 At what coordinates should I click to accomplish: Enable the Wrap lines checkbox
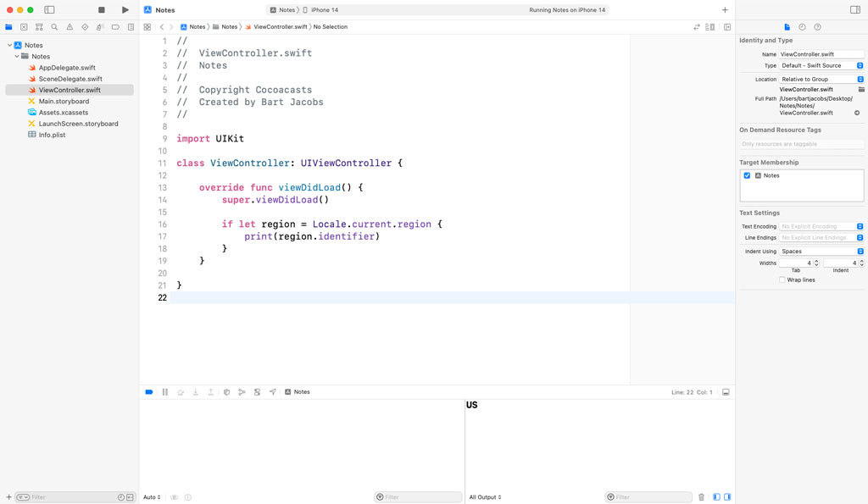781,280
